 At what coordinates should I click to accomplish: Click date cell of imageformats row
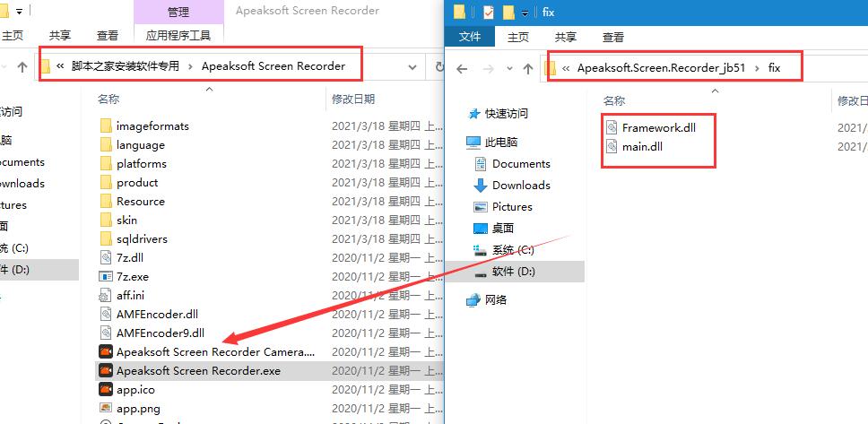pos(387,126)
